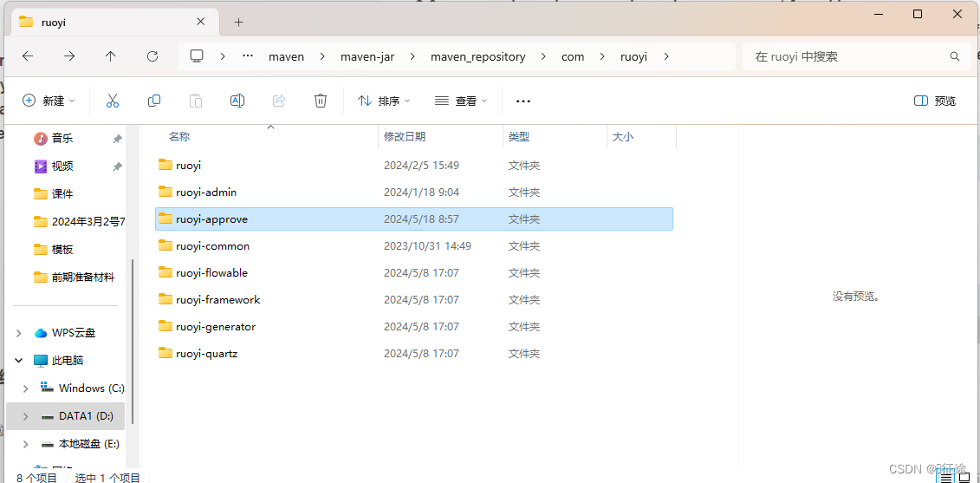The height and width of the screenshot is (483, 980).
Task: Navigate to com in breadcrumb
Action: coord(573,56)
